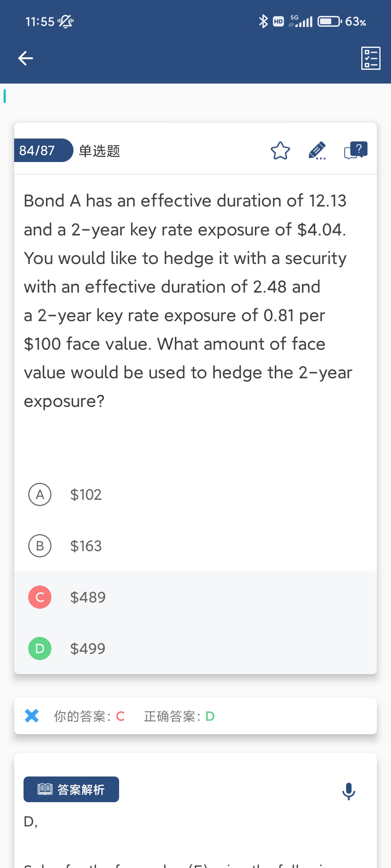Star this question as favorite
391x868 pixels.
pos(280,151)
